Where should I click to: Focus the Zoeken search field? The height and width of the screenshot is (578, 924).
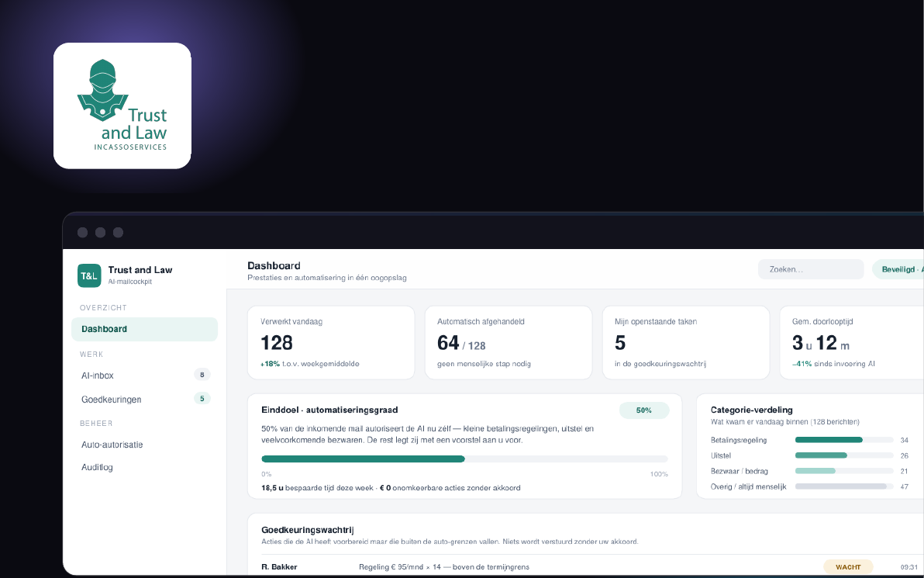811,269
